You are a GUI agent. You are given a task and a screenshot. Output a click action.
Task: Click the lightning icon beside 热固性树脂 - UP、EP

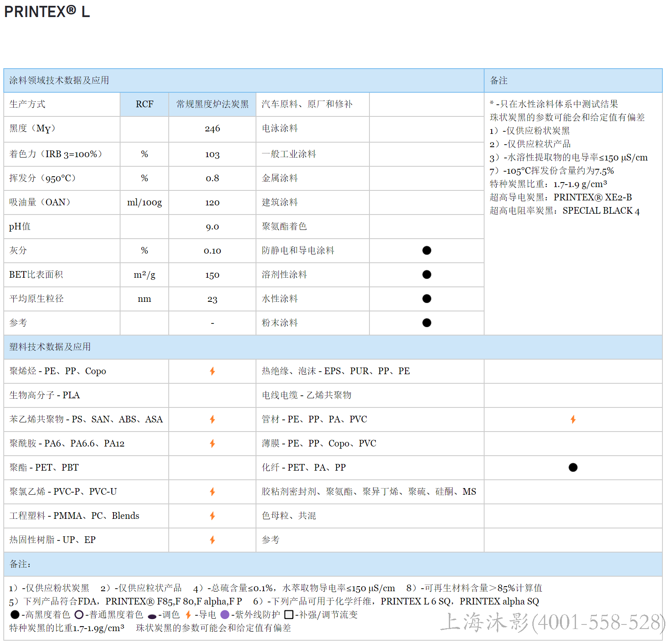tap(212, 540)
